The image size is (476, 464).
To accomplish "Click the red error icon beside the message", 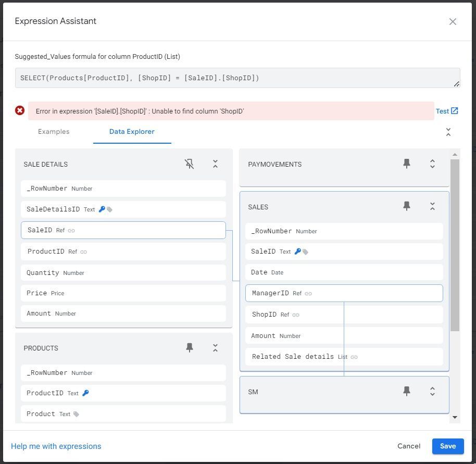I will (20, 110).
